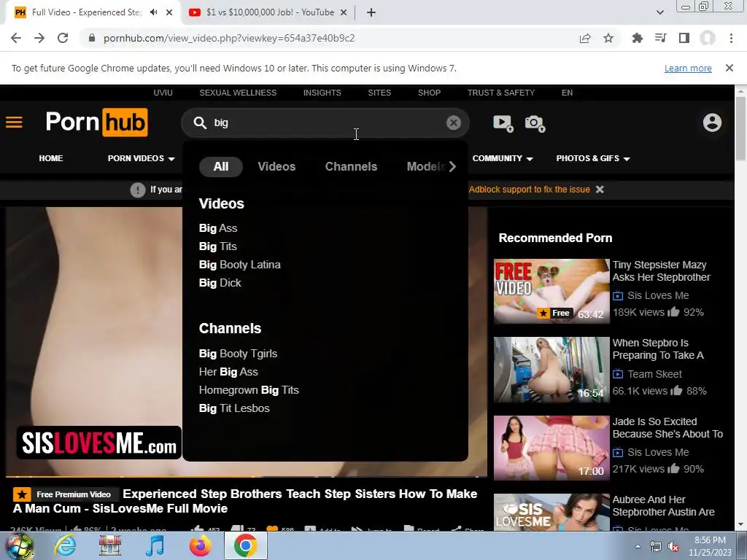Click the Chrome taskbar icon
The height and width of the screenshot is (560, 747).
click(245, 545)
